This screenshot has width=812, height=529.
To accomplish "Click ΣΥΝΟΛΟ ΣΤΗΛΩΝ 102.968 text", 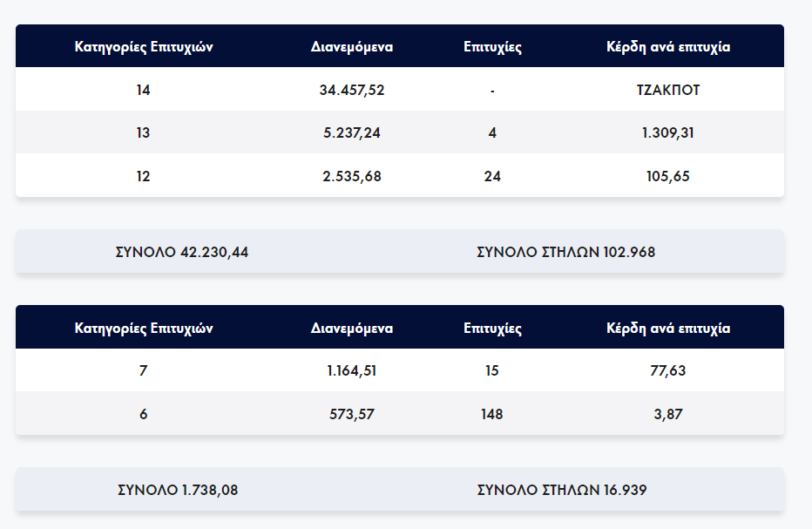I will tap(566, 252).
